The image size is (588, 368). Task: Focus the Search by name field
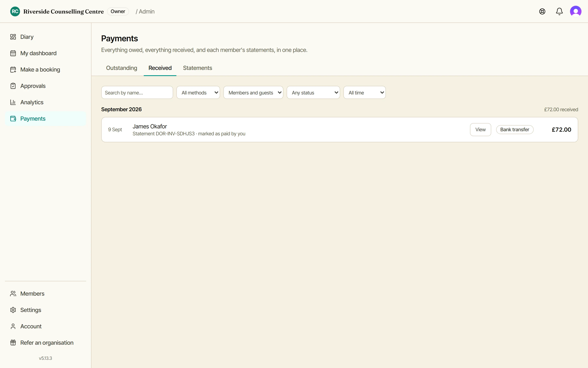137,92
